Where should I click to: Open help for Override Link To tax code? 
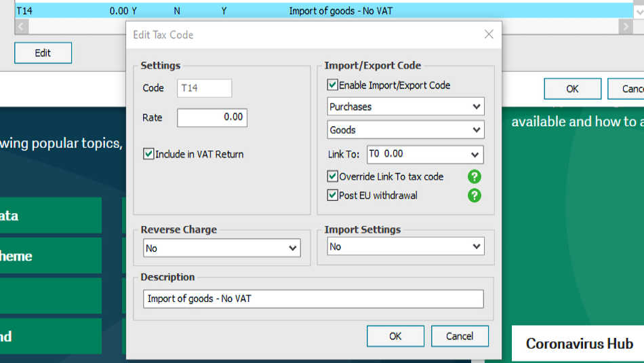point(475,177)
